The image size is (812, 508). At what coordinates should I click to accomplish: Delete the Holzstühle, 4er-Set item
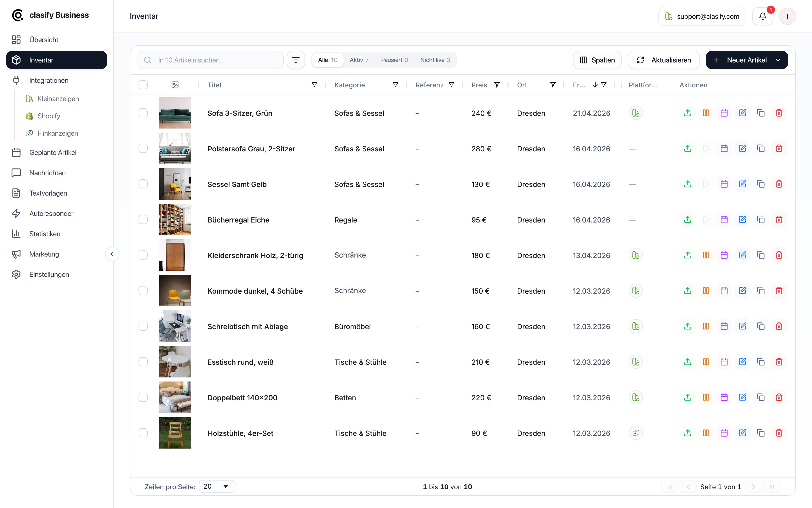tap(779, 433)
